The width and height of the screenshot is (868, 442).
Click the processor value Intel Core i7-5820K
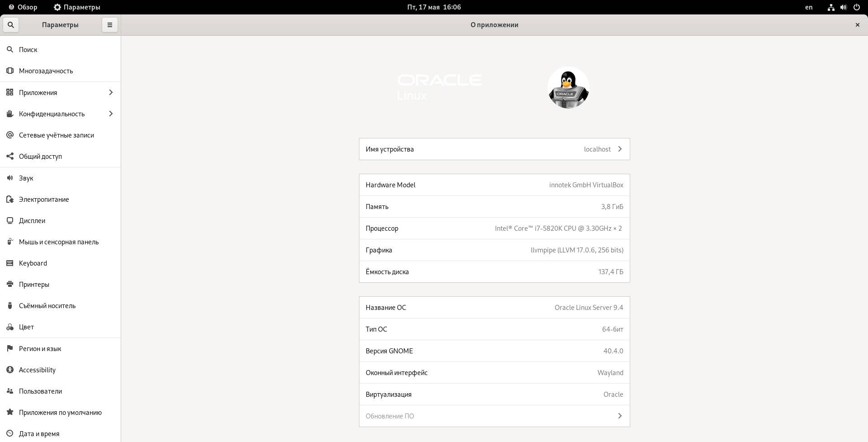click(x=558, y=228)
